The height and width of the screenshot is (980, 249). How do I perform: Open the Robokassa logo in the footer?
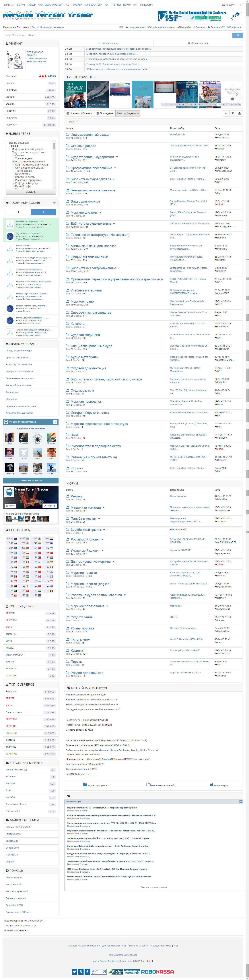(157, 968)
